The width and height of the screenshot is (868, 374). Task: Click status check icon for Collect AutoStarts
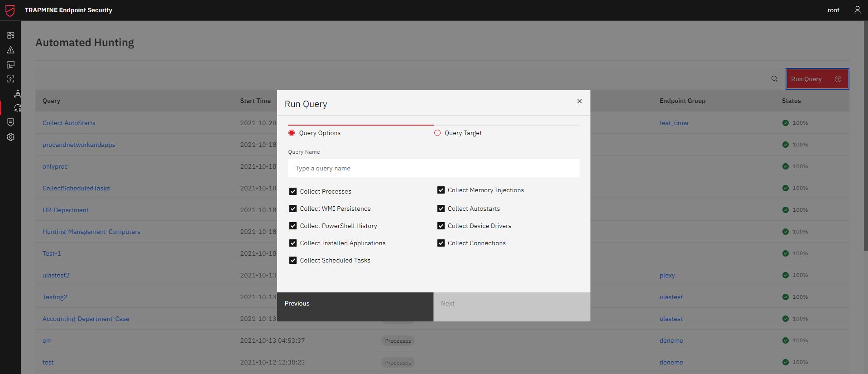[785, 123]
